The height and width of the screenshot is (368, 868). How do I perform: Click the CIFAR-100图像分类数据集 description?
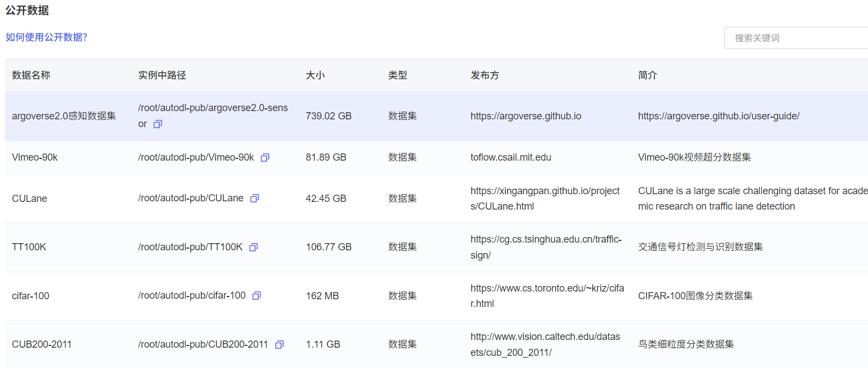[x=695, y=296]
